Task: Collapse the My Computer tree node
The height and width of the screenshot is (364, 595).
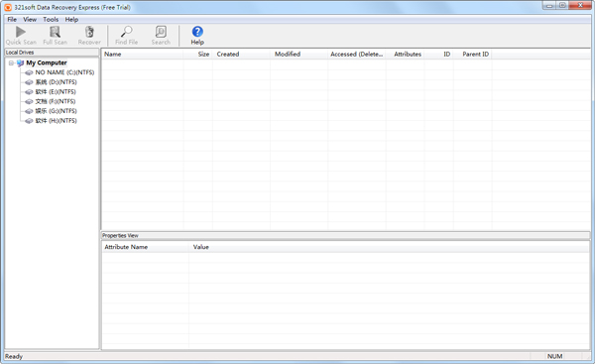Action: click(11, 63)
